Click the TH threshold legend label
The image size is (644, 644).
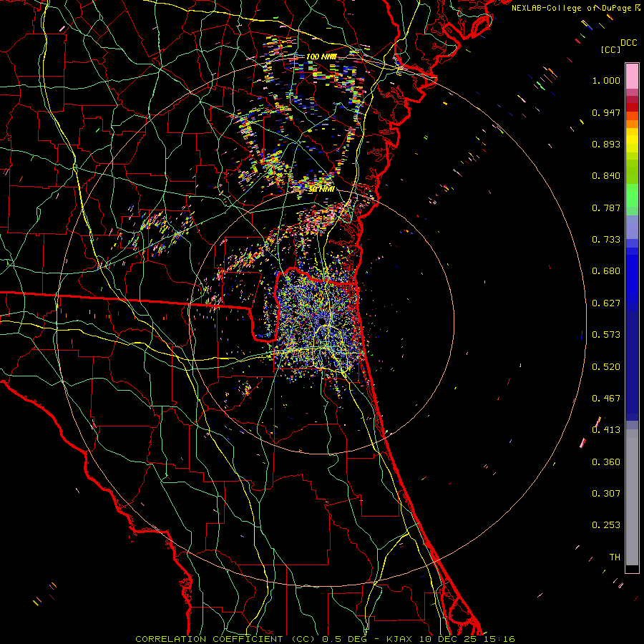[615, 557]
